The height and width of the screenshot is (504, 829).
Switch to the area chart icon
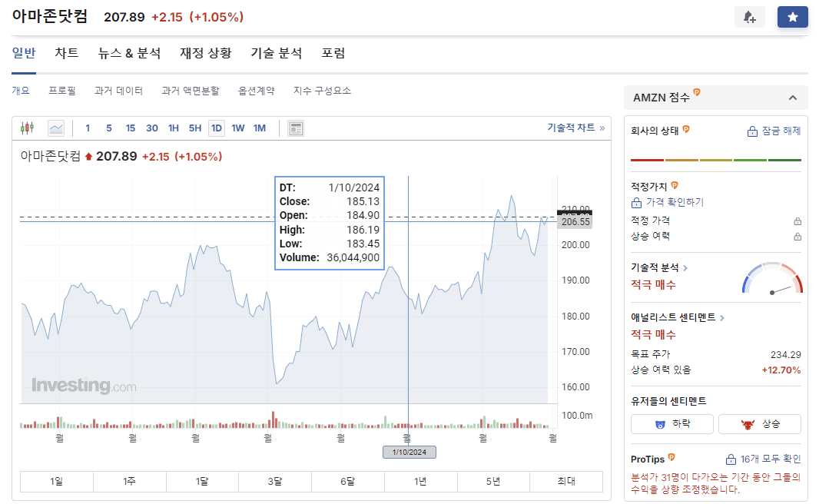55,128
